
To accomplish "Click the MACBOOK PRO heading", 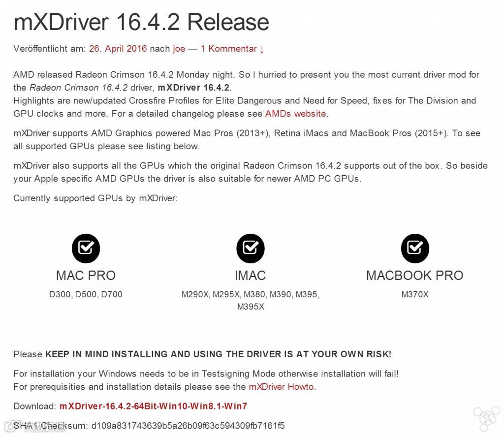I will (x=415, y=276).
